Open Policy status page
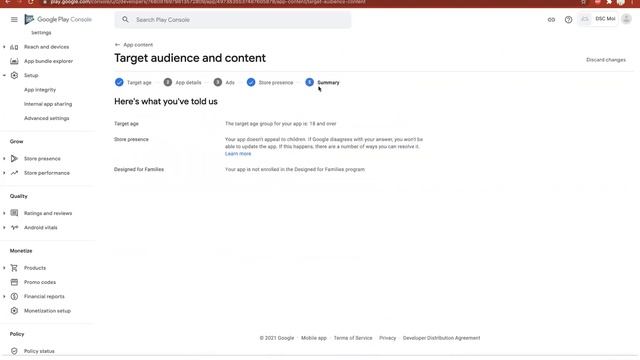Screen dimensions: 640x360 pyautogui.click(x=39, y=351)
